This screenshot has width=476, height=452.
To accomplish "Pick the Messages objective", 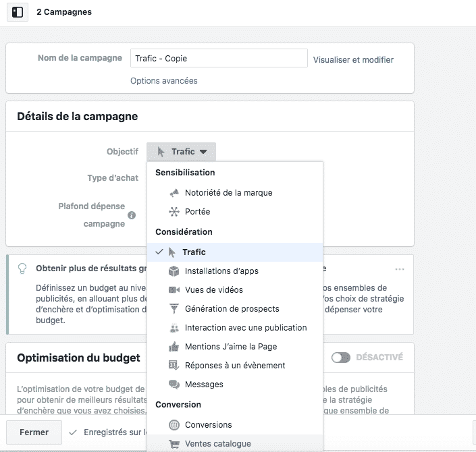I will coord(203,385).
